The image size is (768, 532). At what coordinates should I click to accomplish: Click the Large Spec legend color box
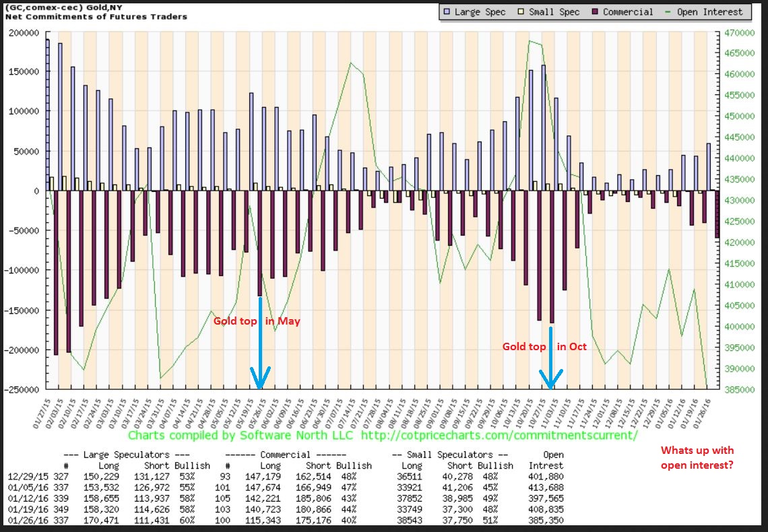[447, 11]
